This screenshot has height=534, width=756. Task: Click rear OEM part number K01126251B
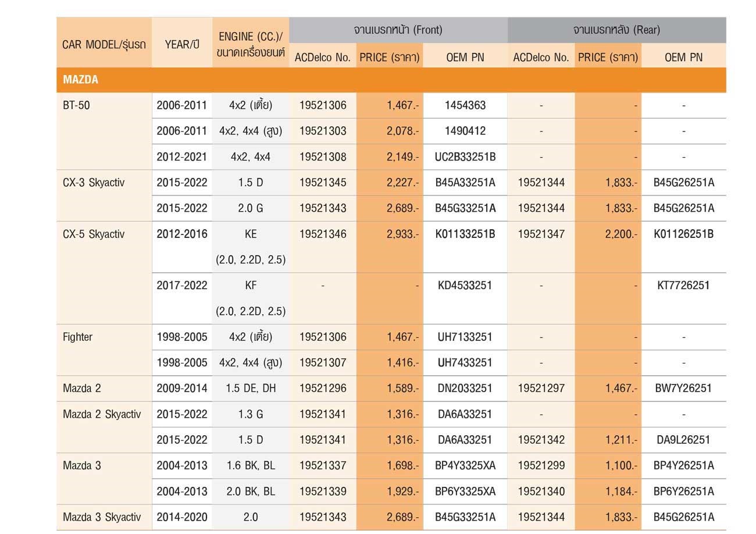[684, 234]
